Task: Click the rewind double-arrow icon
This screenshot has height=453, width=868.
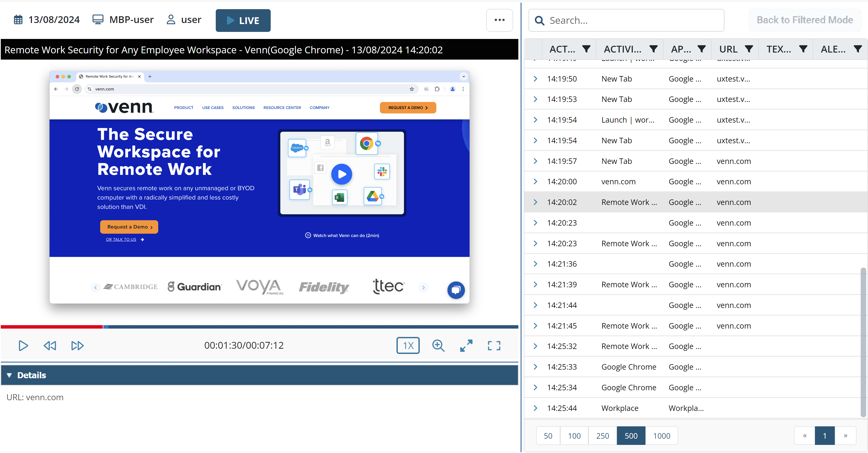Action: point(50,346)
